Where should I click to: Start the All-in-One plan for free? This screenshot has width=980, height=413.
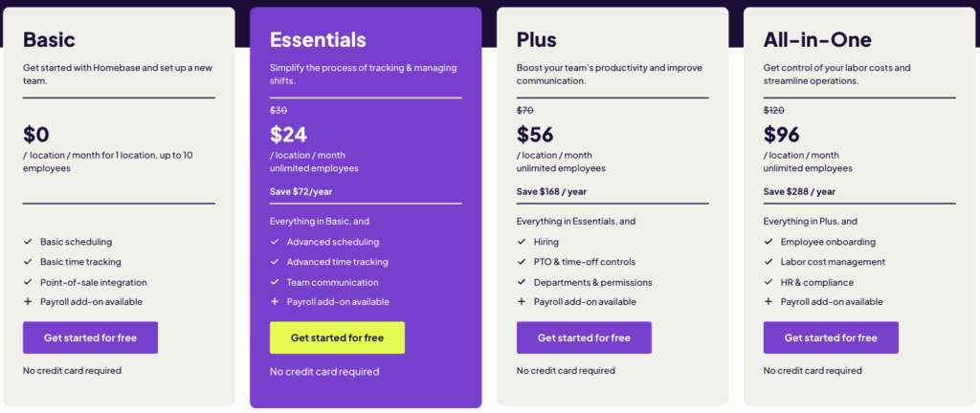(x=831, y=337)
